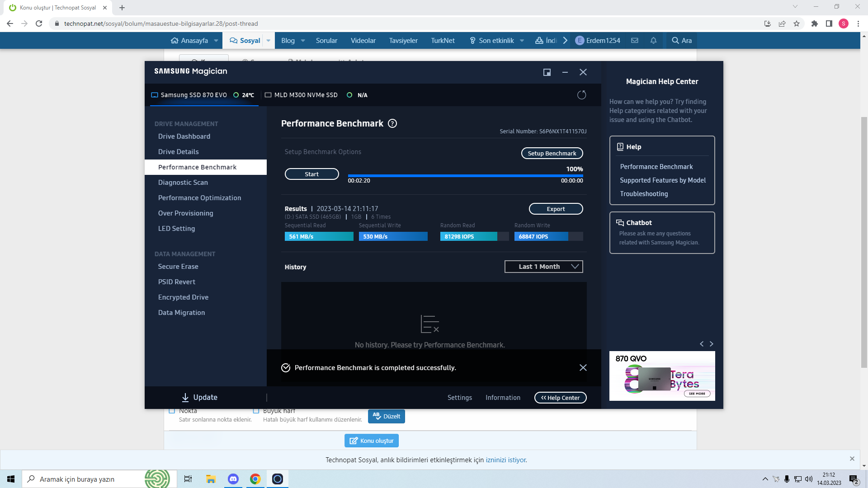The width and height of the screenshot is (868, 488).
Task: Dismiss the benchmark completed notification
Action: 583,368
